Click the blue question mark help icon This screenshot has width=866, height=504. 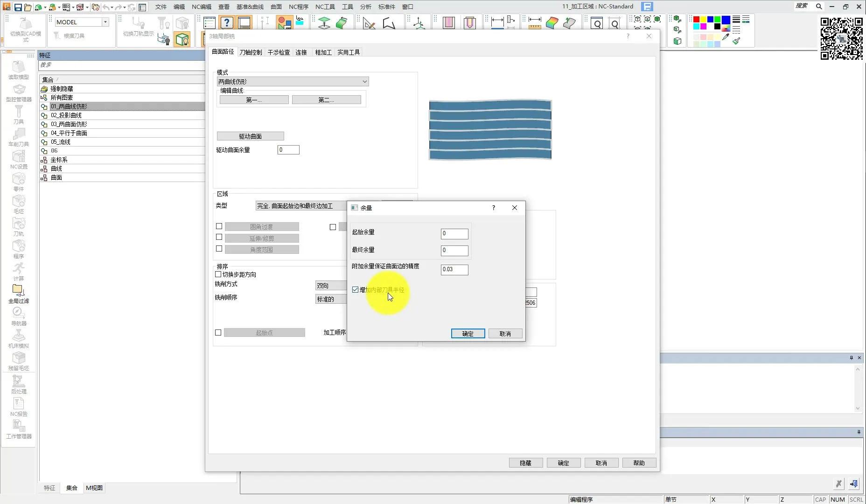[x=227, y=23]
